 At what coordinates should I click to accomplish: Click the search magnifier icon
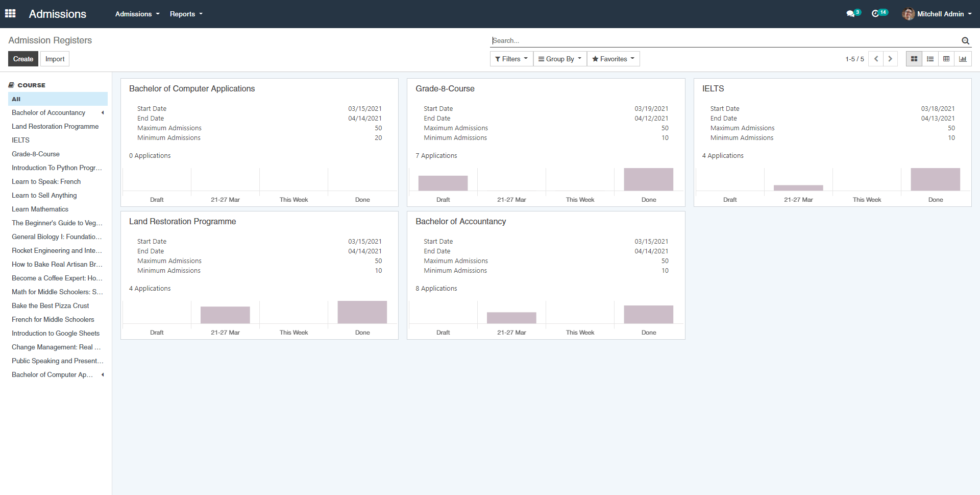[x=965, y=40]
